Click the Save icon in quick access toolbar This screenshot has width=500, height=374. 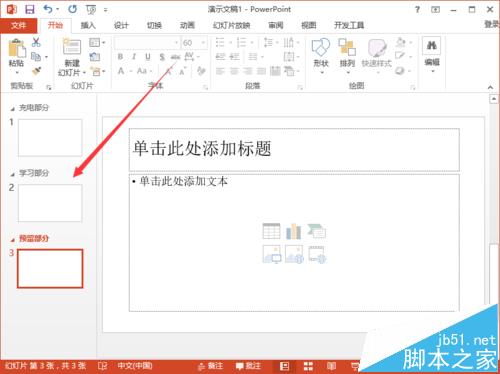[30, 9]
